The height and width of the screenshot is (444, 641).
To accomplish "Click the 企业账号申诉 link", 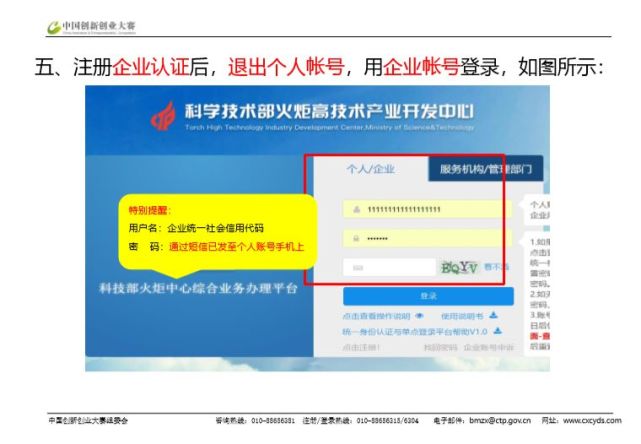I will pos(489,348).
